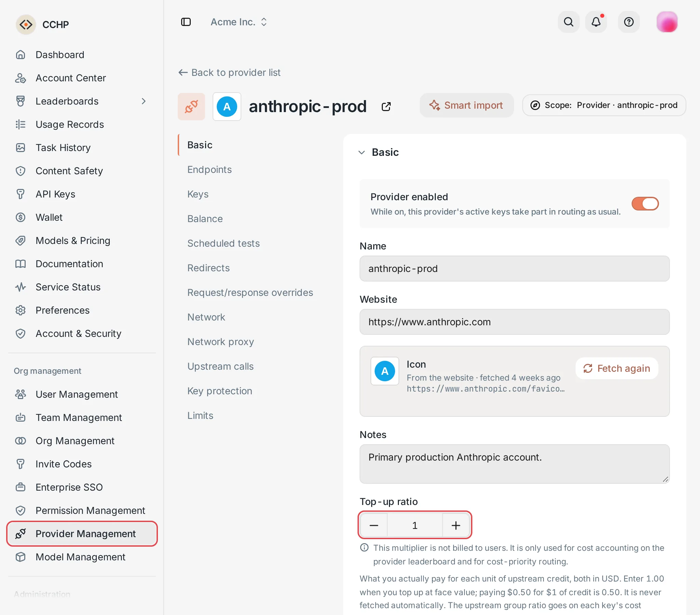Click the Website URL field
700x615 pixels.
click(x=514, y=322)
